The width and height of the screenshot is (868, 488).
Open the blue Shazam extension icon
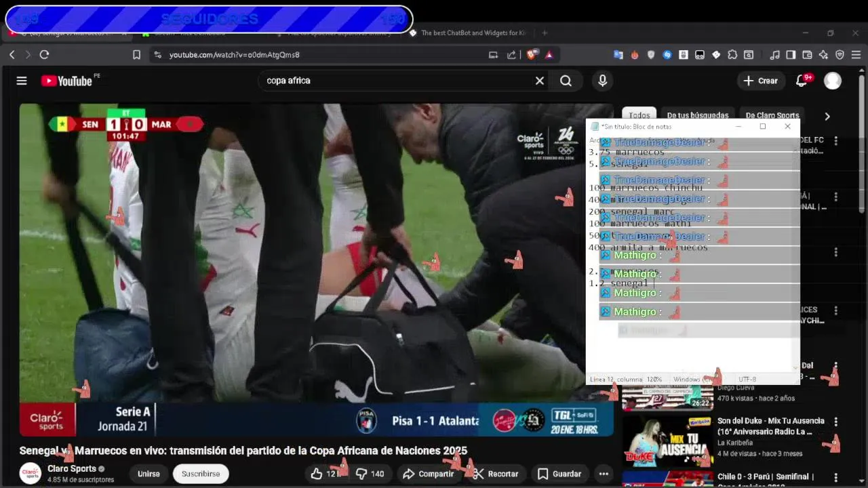[x=667, y=55]
